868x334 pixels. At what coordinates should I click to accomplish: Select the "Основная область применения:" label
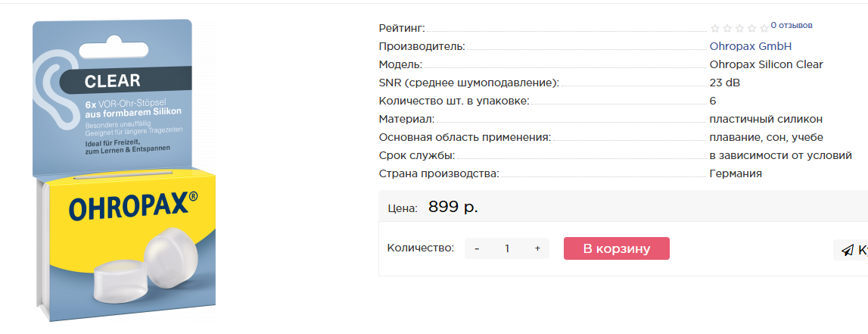[465, 137]
